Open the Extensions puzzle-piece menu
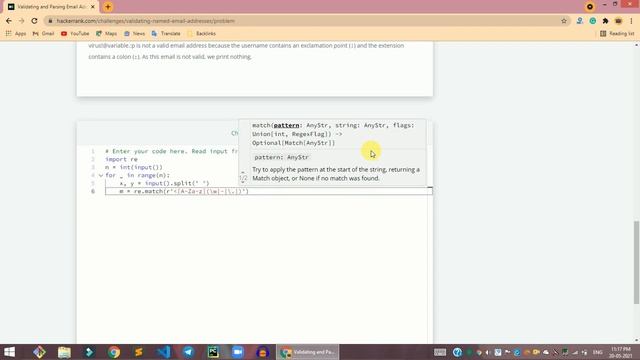 pos(605,21)
